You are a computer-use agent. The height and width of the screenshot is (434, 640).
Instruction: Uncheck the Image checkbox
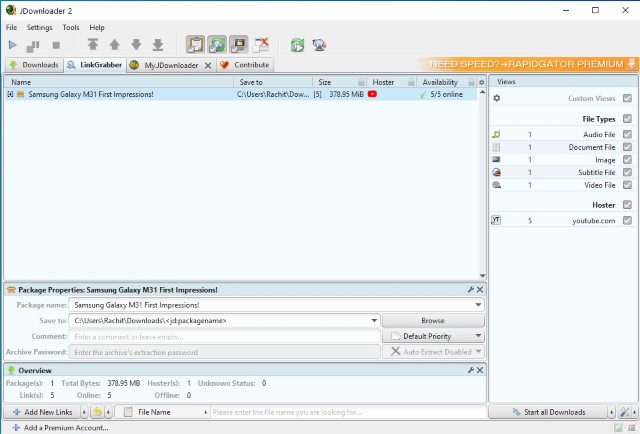[627, 159]
